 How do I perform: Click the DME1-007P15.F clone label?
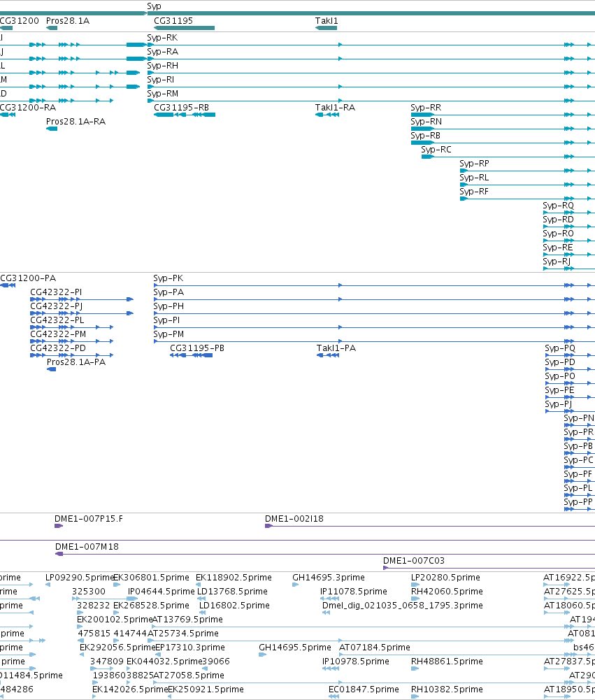[88, 519]
